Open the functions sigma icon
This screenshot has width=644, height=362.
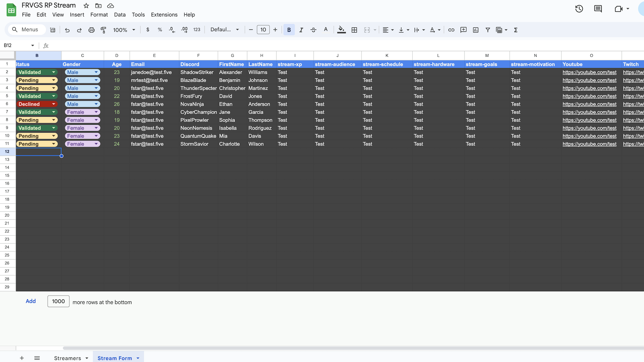tap(516, 30)
